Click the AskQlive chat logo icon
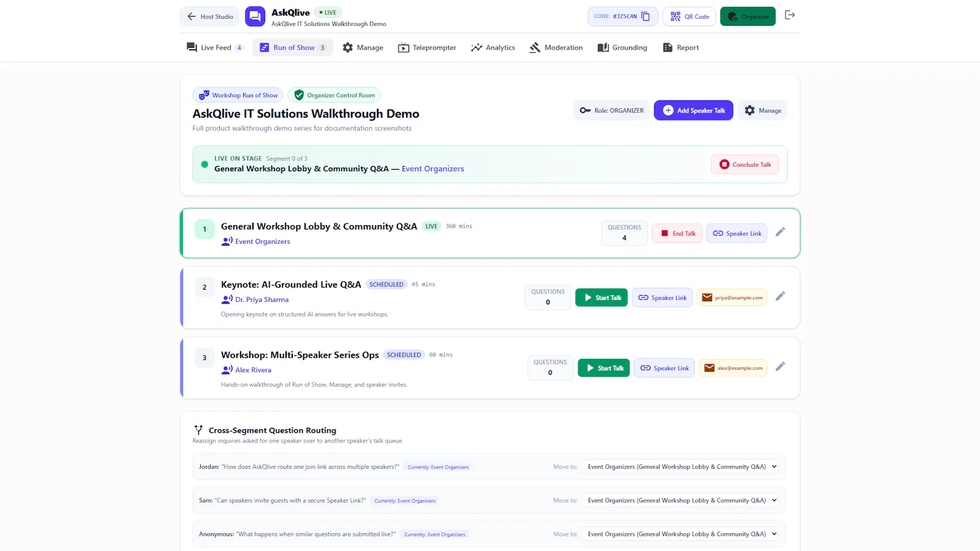The image size is (980, 551). [x=255, y=17]
